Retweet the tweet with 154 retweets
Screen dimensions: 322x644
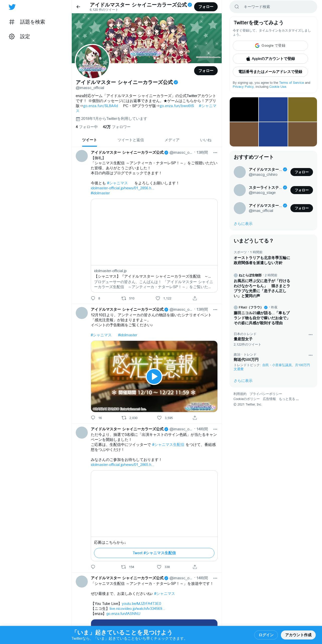click(124, 567)
